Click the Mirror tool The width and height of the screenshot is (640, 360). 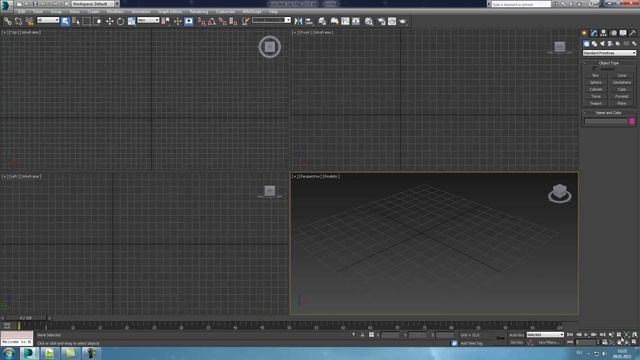298,21
